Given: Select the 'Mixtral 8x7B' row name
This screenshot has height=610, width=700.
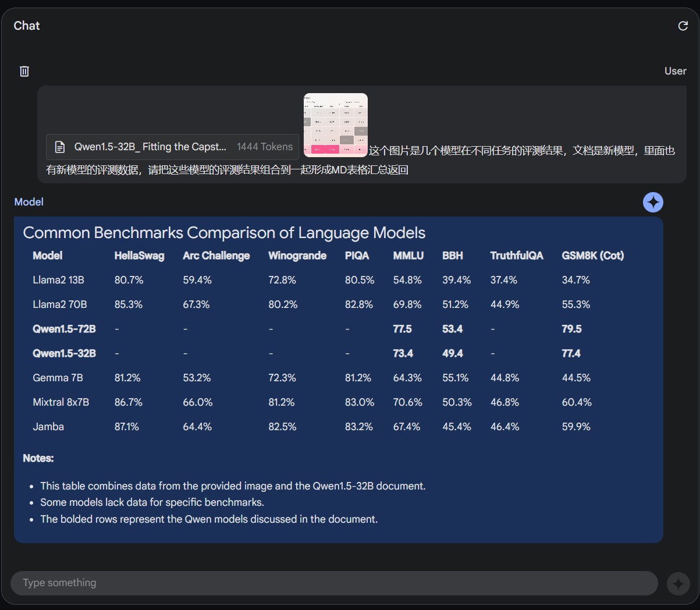Looking at the screenshot, I should click(61, 402).
